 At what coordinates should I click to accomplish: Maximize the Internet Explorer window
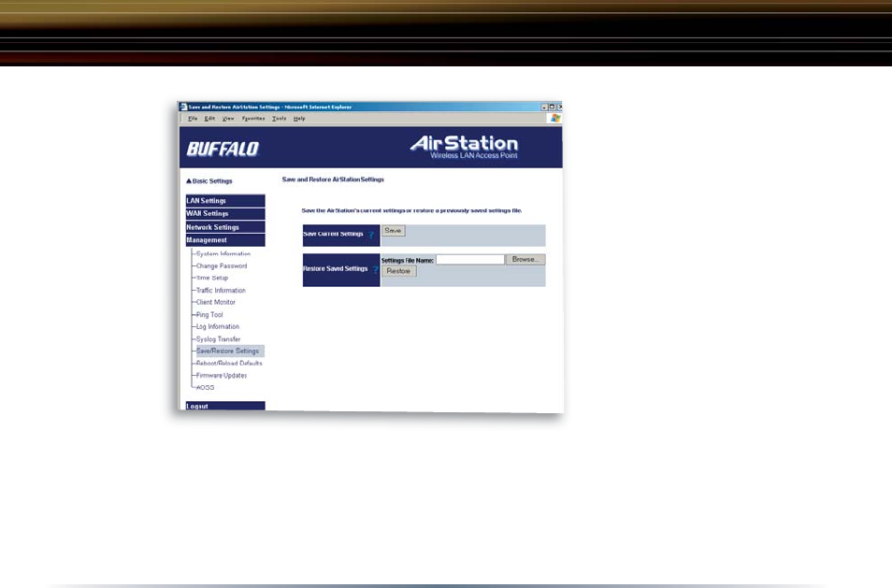552,107
